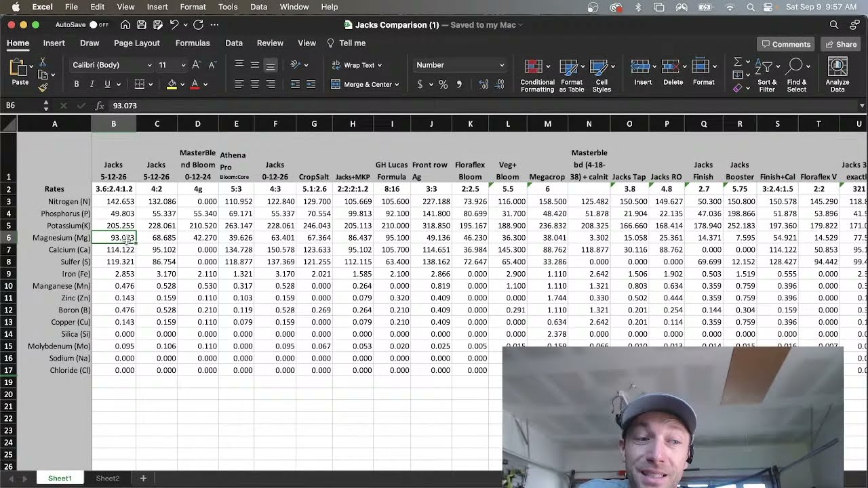868x488 pixels.
Task: Expand the Paste options arrow
Action: click(31, 66)
